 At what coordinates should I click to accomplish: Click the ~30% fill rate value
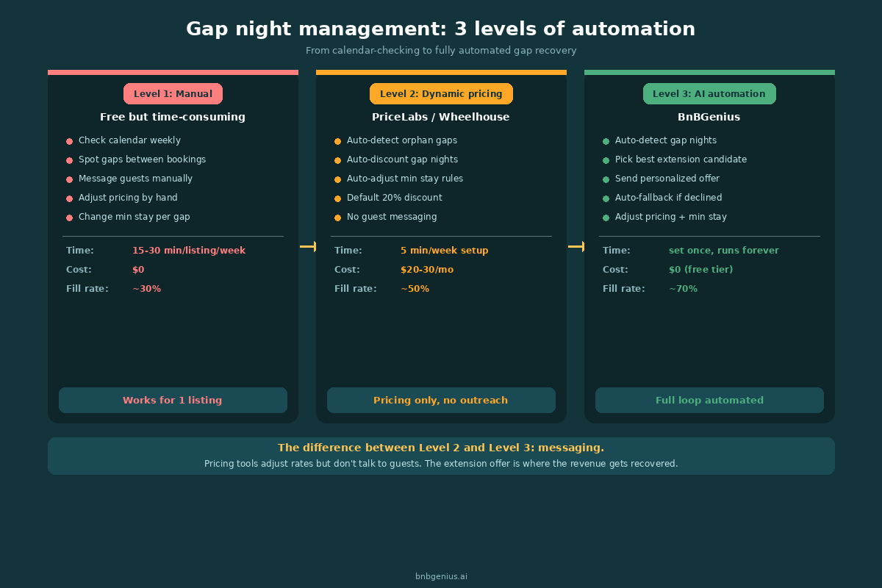pyautogui.click(x=146, y=289)
